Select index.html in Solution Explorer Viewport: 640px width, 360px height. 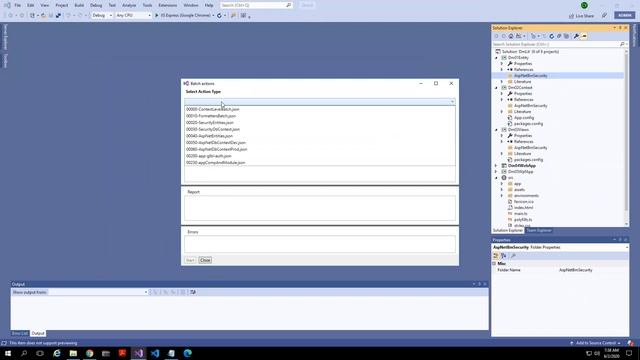(x=523, y=208)
